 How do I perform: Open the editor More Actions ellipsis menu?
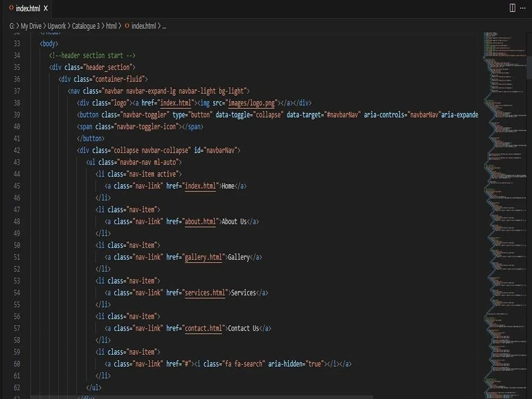click(x=522, y=8)
